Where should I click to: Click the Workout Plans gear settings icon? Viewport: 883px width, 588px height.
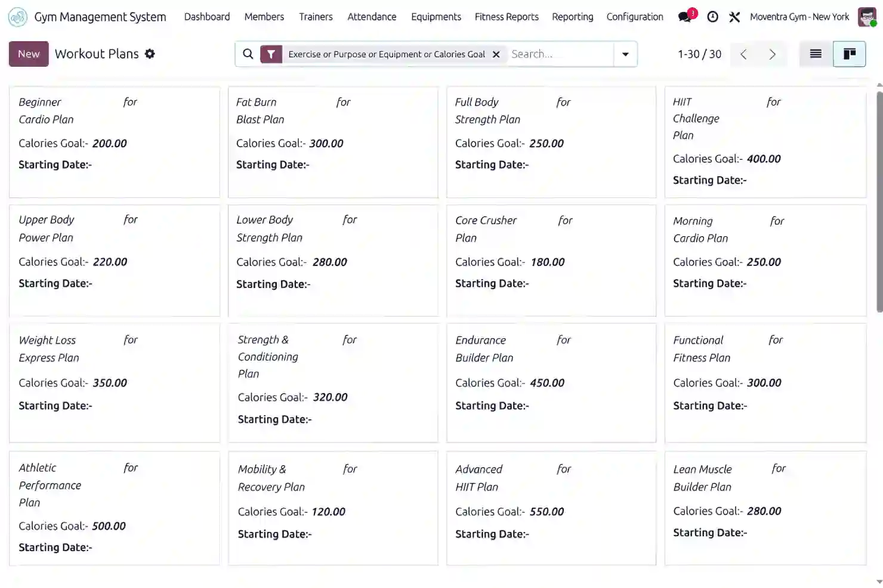click(150, 54)
